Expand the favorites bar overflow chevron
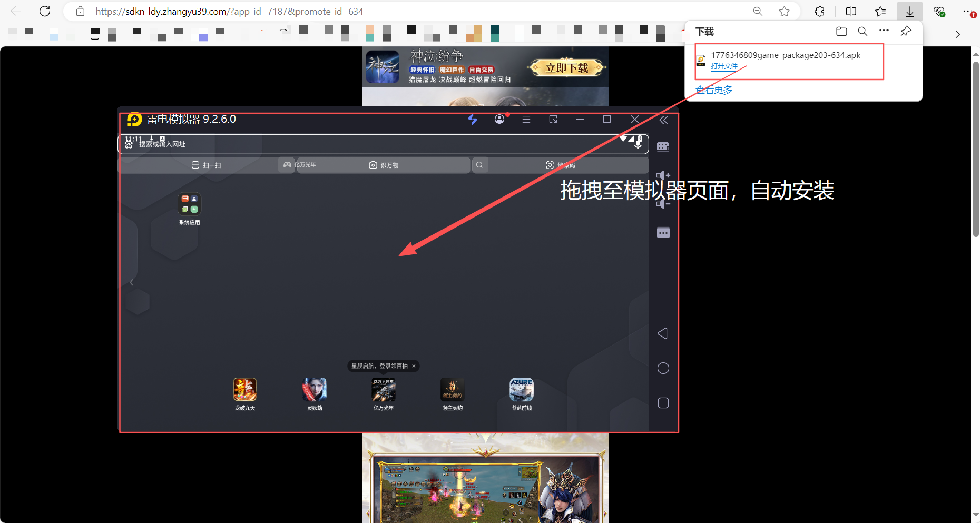The width and height of the screenshot is (980, 523). [x=957, y=34]
